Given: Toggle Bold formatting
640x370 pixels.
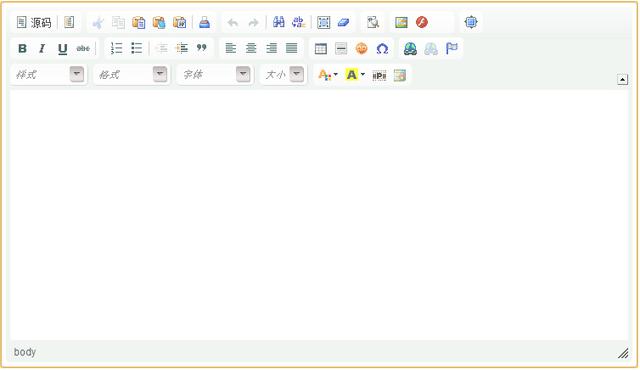Looking at the screenshot, I should pos(22,49).
